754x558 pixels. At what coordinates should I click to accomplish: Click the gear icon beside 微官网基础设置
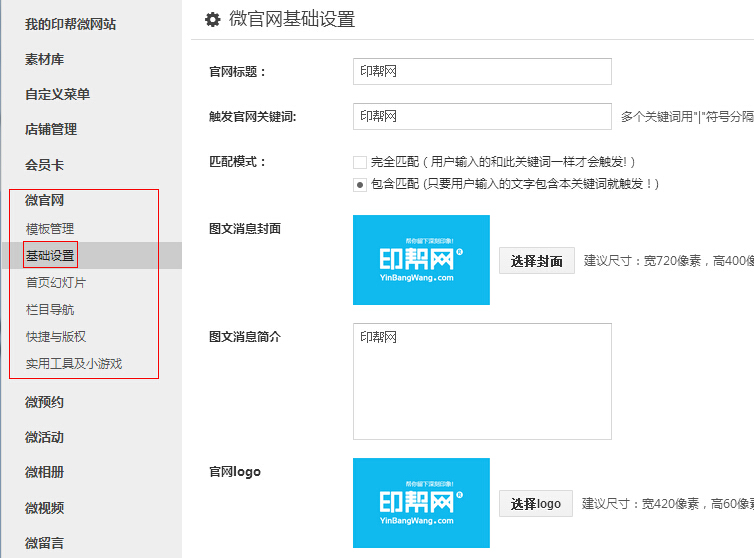pyautogui.click(x=212, y=20)
